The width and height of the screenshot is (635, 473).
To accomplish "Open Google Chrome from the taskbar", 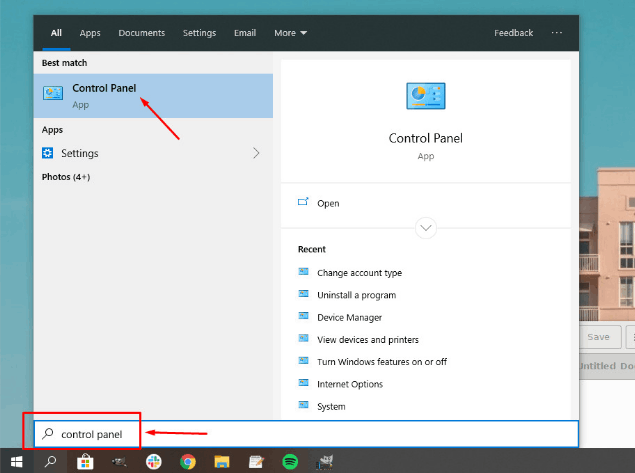I will 188,462.
